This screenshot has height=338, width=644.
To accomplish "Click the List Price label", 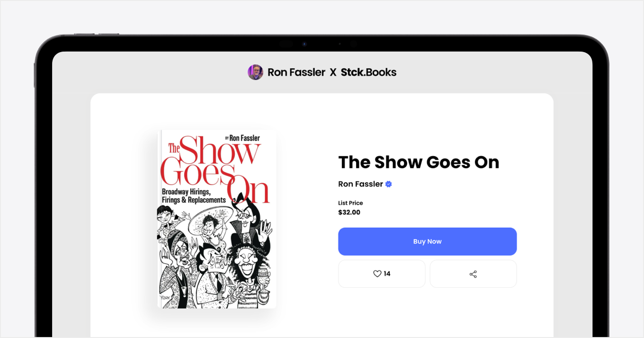I will (350, 203).
